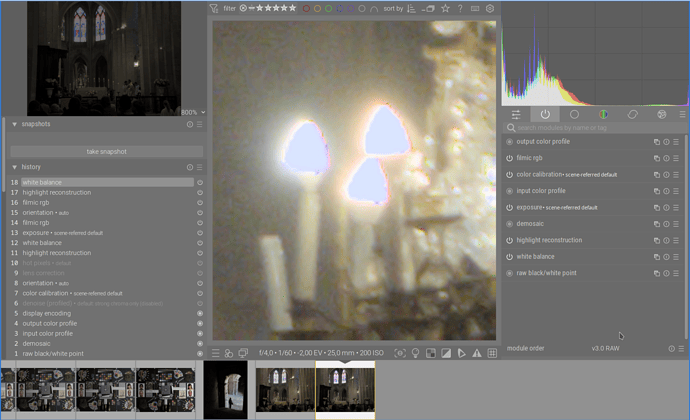Toggle output color profile module indicator
The width and height of the screenshot is (690, 420).
509,142
